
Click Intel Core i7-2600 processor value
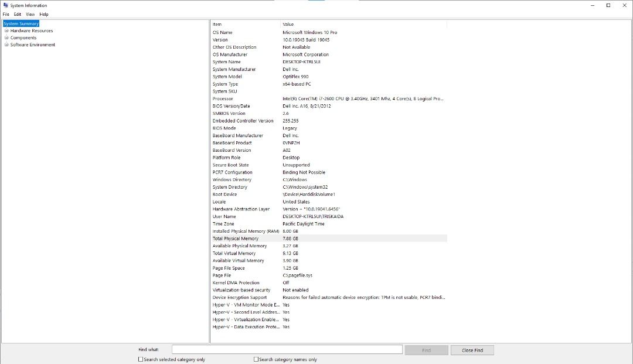pos(363,98)
